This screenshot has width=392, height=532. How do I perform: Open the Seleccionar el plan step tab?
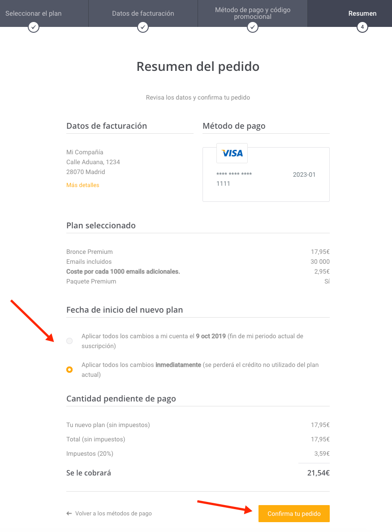pos(34,13)
